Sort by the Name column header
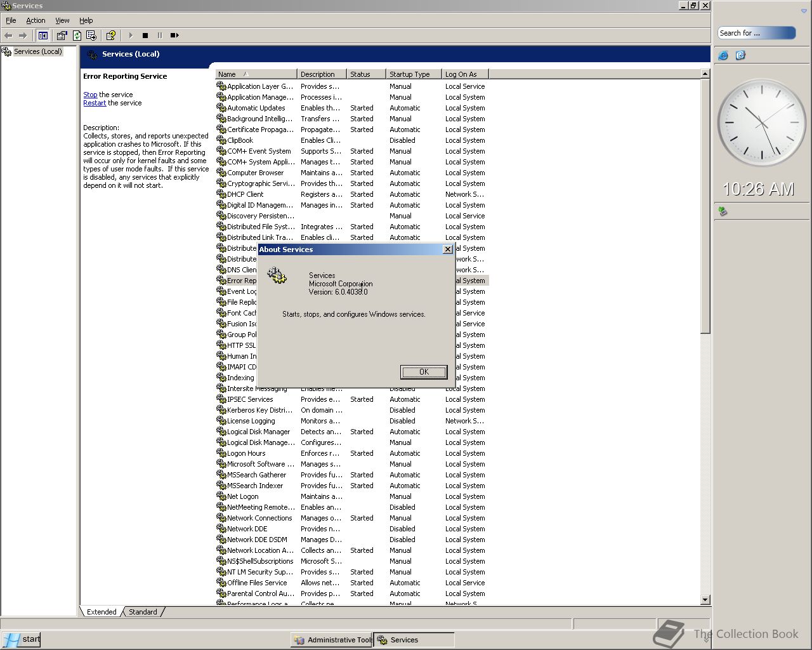Image resolution: width=812 pixels, height=650 pixels. (256, 74)
